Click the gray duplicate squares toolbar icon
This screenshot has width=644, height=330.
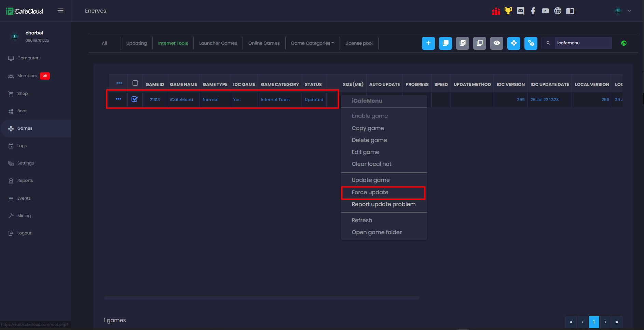click(x=480, y=43)
